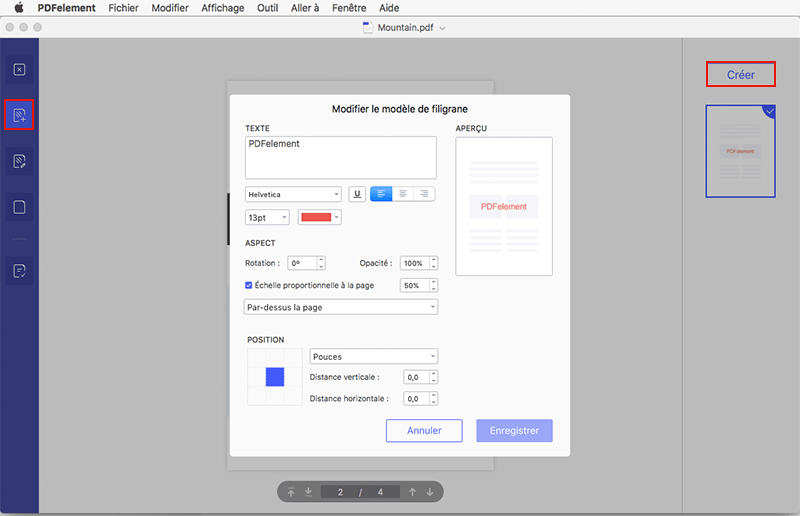
Task: Open the Aide menu
Action: [389, 8]
